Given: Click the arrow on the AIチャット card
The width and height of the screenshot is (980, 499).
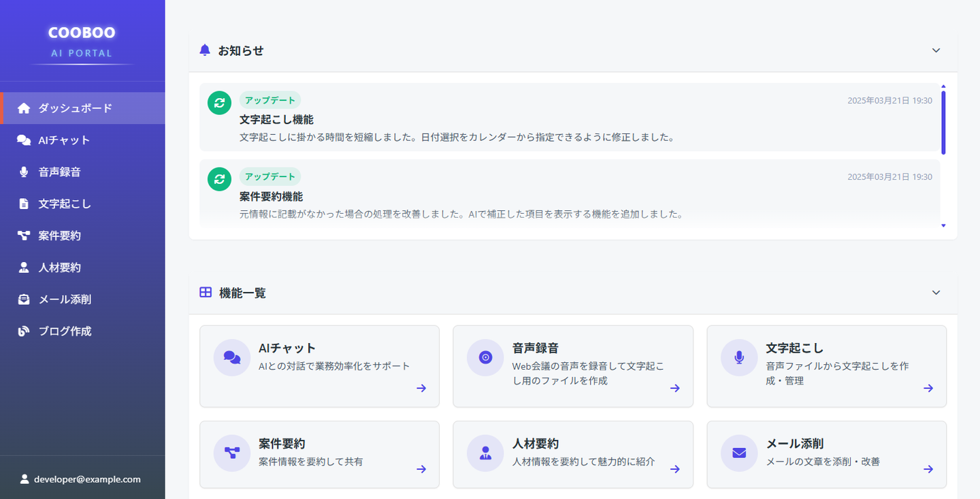Looking at the screenshot, I should click(x=421, y=388).
